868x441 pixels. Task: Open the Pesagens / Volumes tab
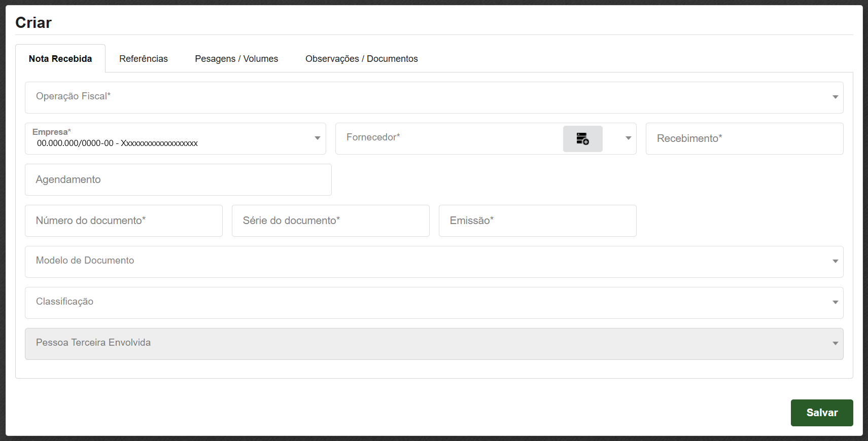pos(236,59)
